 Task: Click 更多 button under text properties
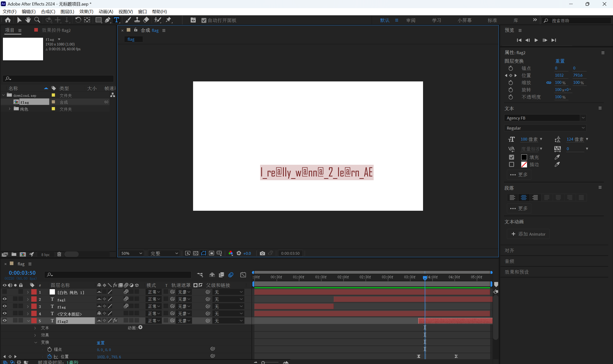519,174
